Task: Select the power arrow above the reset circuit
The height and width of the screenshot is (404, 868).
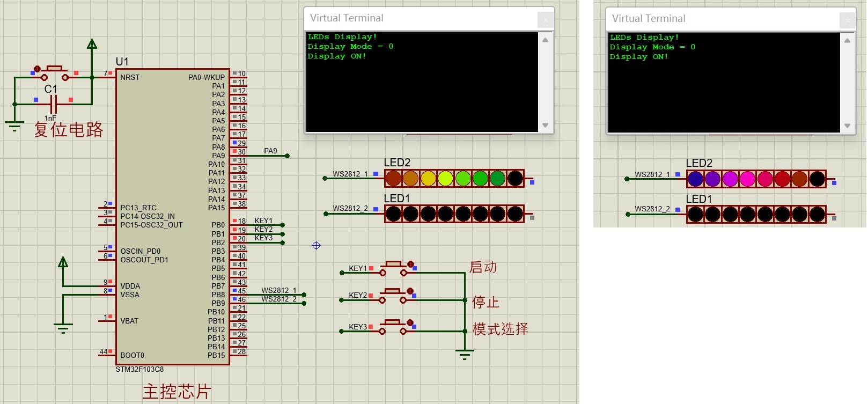Action: (92, 45)
